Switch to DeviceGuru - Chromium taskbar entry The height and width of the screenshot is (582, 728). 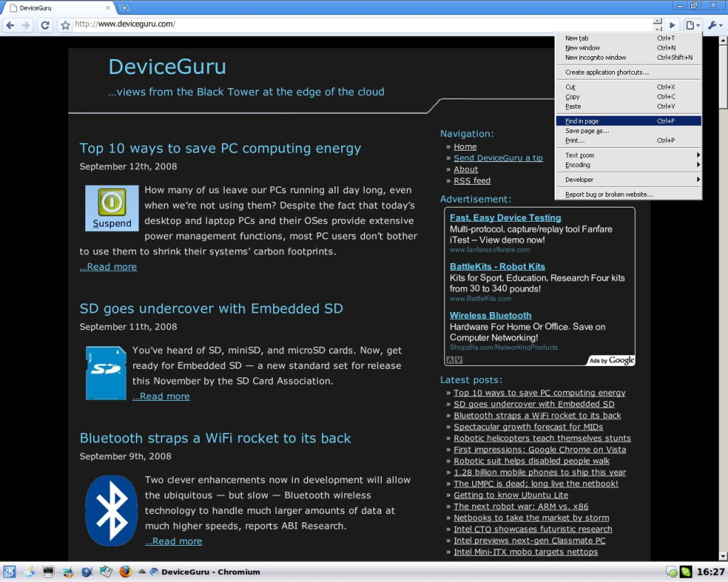(205, 572)
